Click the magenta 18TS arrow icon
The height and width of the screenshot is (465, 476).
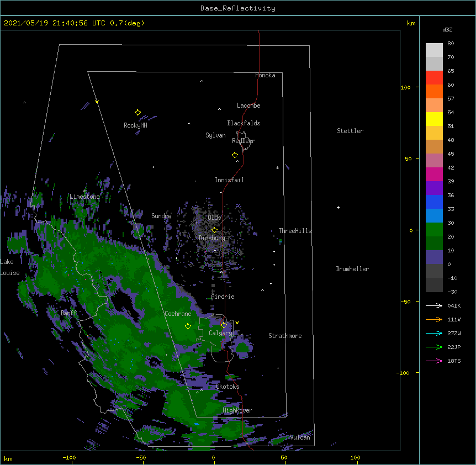tap(434, 361)
